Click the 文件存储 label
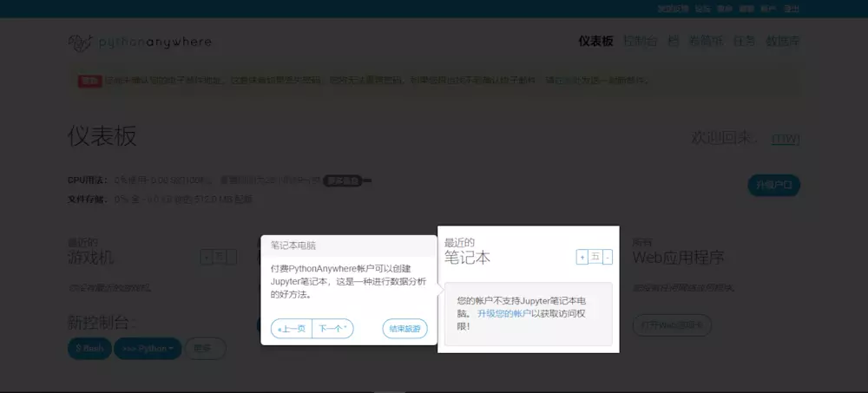The height and width of the screenshot is (393, 868). pos(88,200)
